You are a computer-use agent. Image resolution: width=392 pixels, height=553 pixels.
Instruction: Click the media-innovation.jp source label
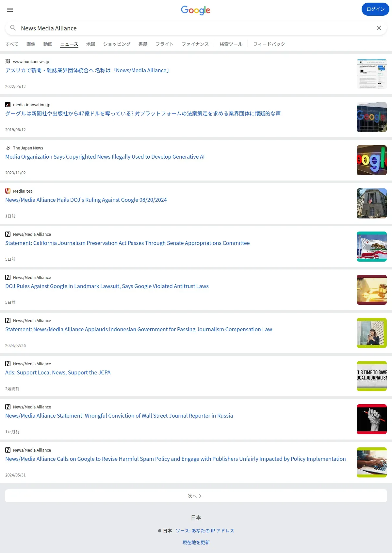pos(32,105)
